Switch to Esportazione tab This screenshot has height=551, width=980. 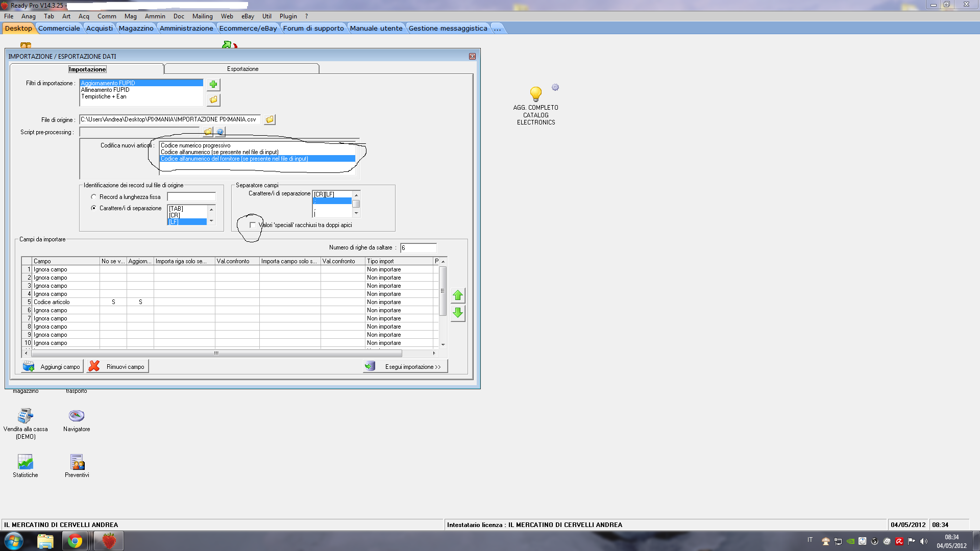point(242,69)
